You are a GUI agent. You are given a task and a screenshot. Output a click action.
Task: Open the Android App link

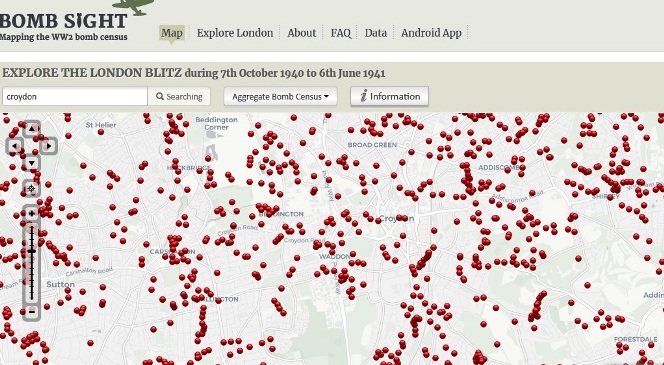pyautogui.click(x=431, y=33)
